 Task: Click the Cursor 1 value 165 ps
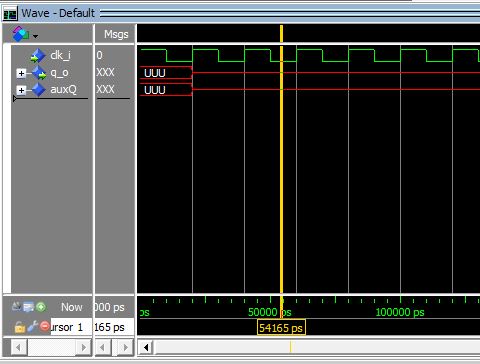[x=110, y=327]
